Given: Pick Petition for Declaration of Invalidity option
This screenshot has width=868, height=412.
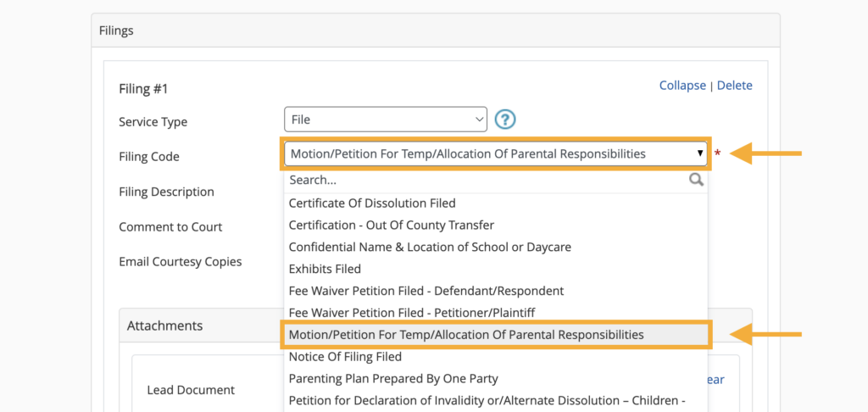Looking at the screenshot, I should click(x=487, y=400).
